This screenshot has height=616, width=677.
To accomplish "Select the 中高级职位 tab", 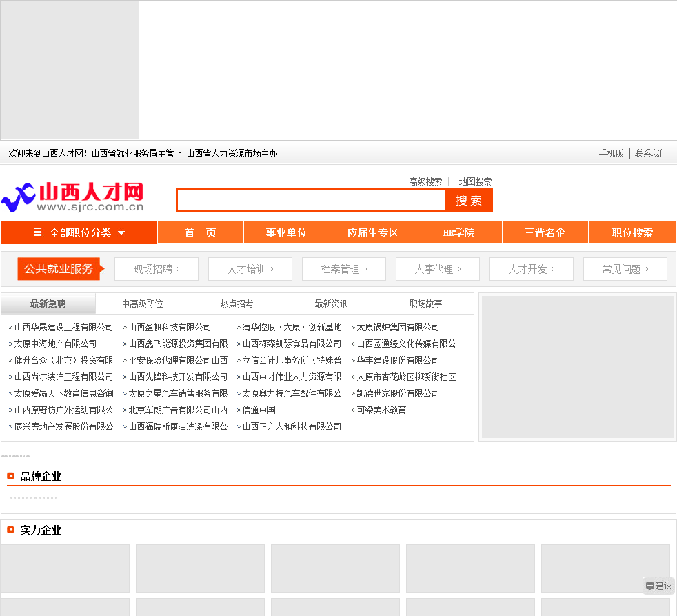I will [x=143, y=304].
